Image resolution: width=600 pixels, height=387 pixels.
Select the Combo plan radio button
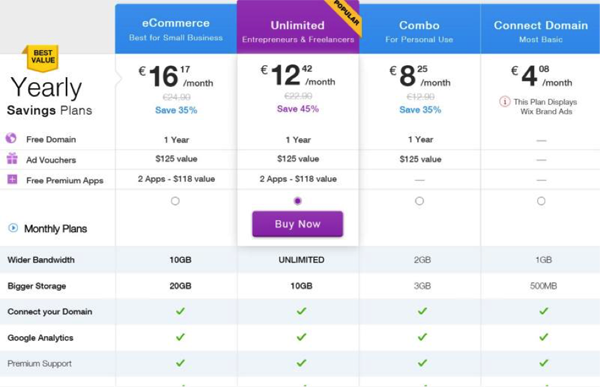(x=419, y=201)
